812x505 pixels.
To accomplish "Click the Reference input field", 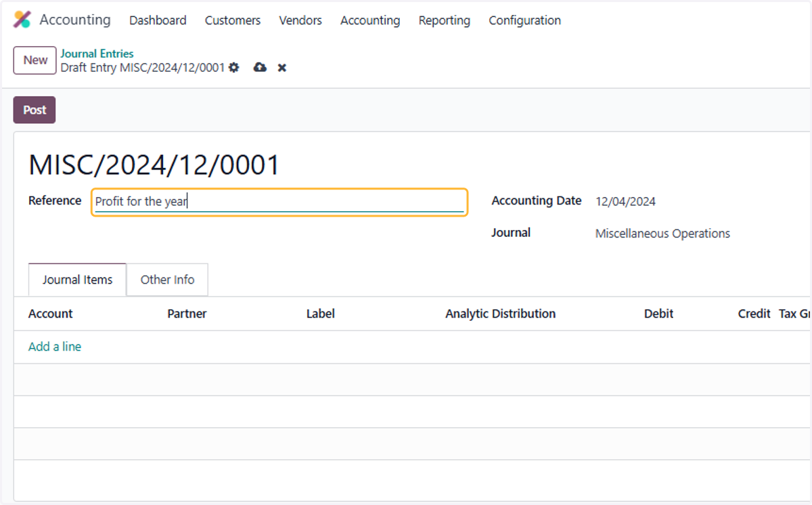I will [279, 202].
